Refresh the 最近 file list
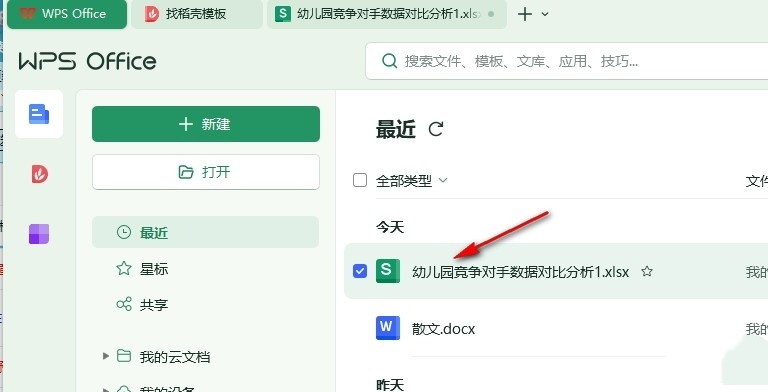The width and height of the screenshot is (768, 392). [435, 129]
